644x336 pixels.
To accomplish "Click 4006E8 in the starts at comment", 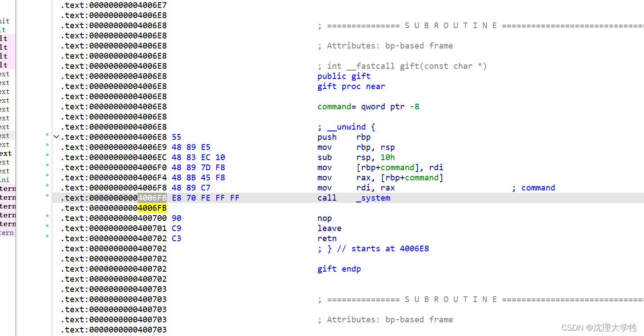I will point(414,248).
